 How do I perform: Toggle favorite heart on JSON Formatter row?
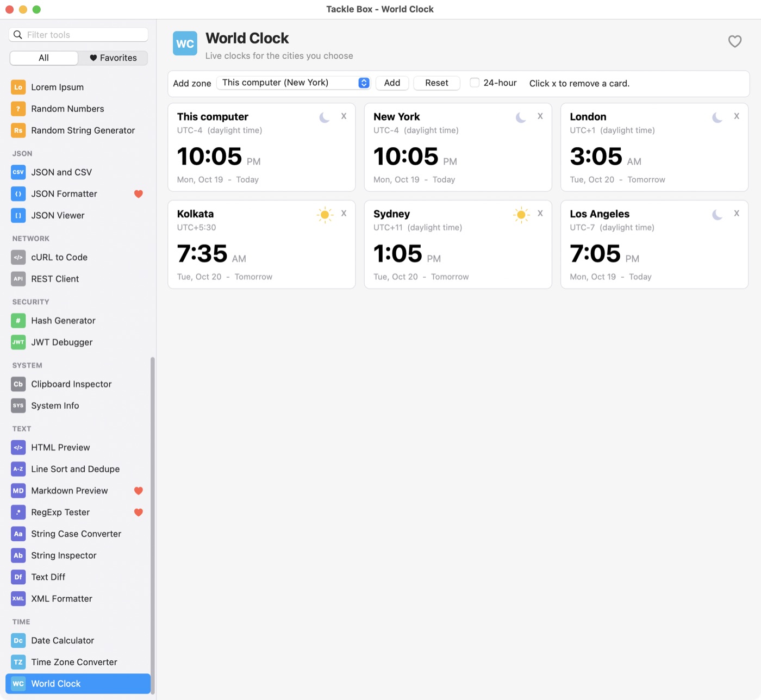click(x=139, y=194)
